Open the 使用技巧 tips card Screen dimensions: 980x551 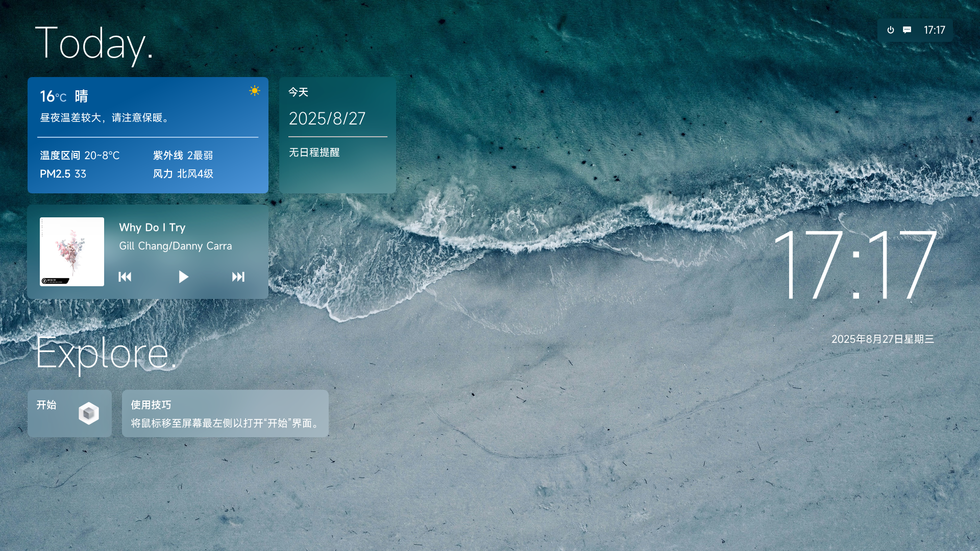(x=225, y=413)
